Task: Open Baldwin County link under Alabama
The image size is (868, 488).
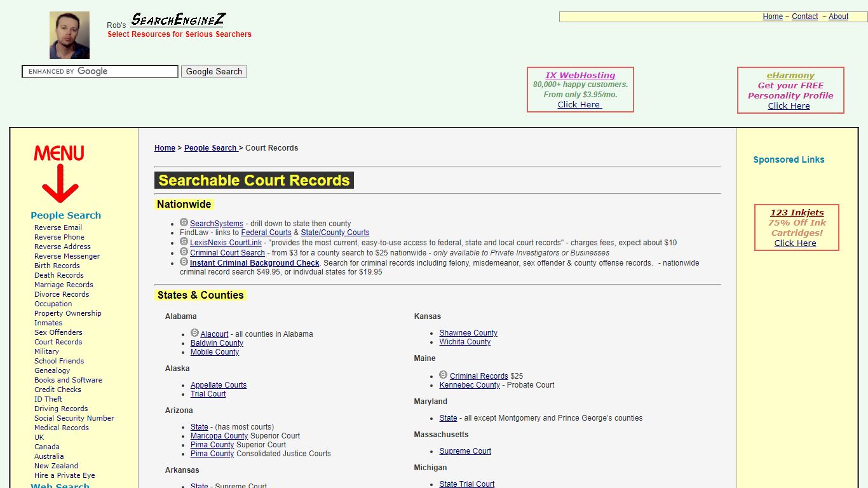Action: click(x=217, y=343)
